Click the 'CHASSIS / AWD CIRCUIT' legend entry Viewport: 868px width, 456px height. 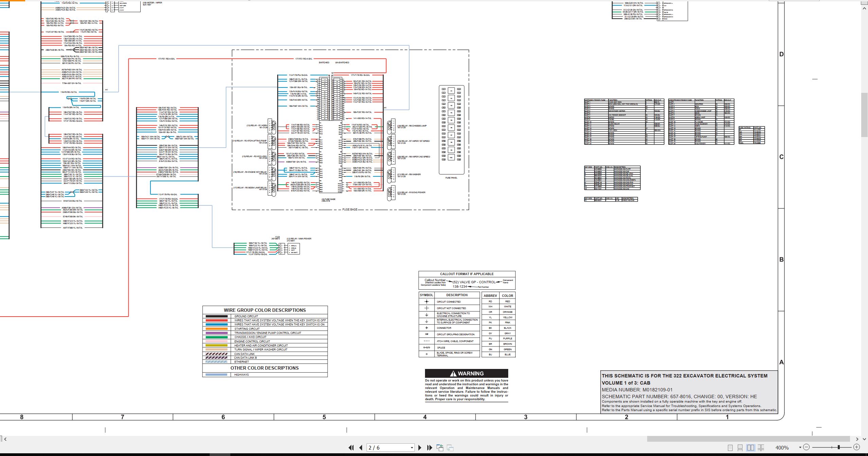point(250,337)
